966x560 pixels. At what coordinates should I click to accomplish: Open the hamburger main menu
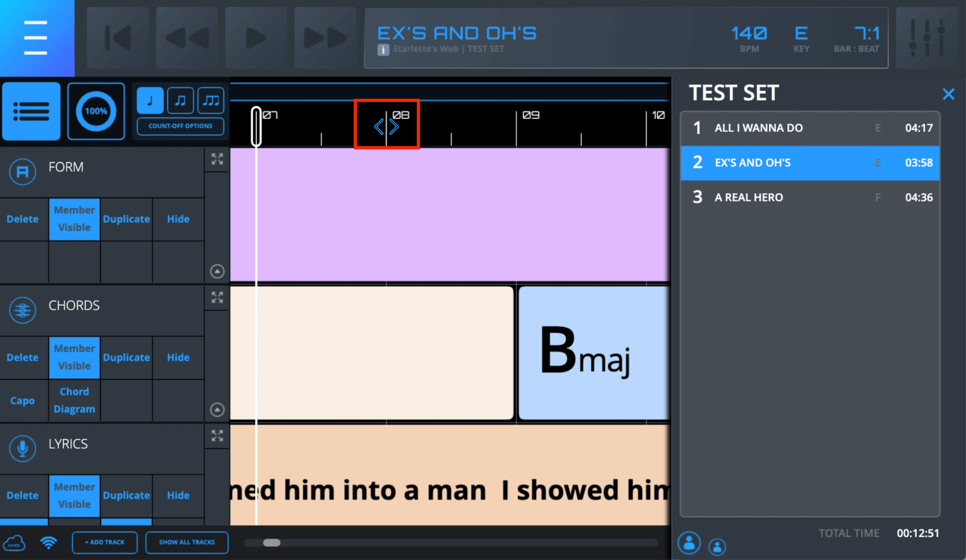pyautogui.click(x=35, y=38)
